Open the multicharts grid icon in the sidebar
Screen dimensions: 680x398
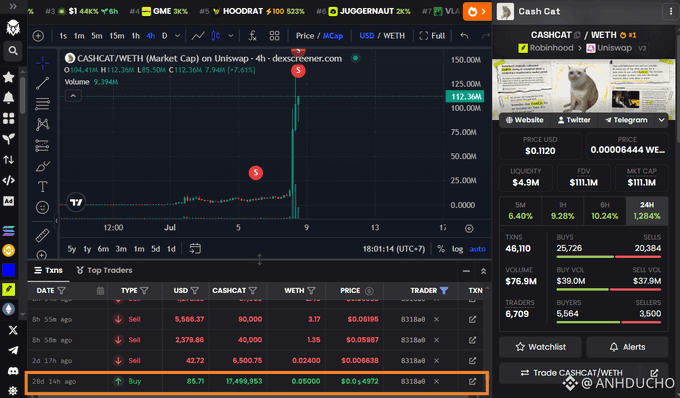(9, 118)
